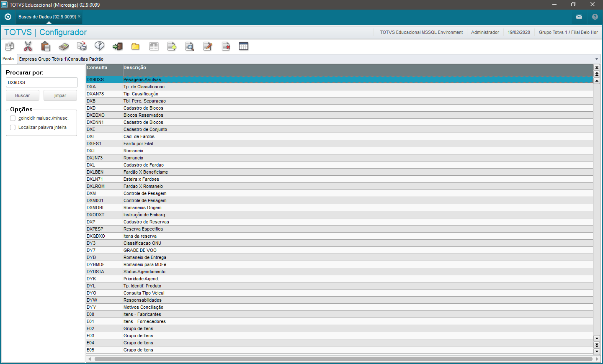Select the Pasta tab

point(8,59)
